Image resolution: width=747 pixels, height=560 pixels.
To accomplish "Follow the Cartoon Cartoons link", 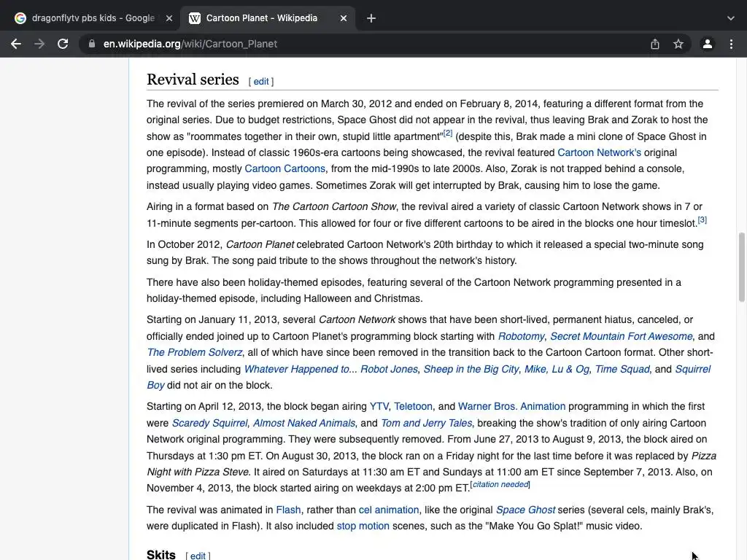I will (x=285, y=168).
